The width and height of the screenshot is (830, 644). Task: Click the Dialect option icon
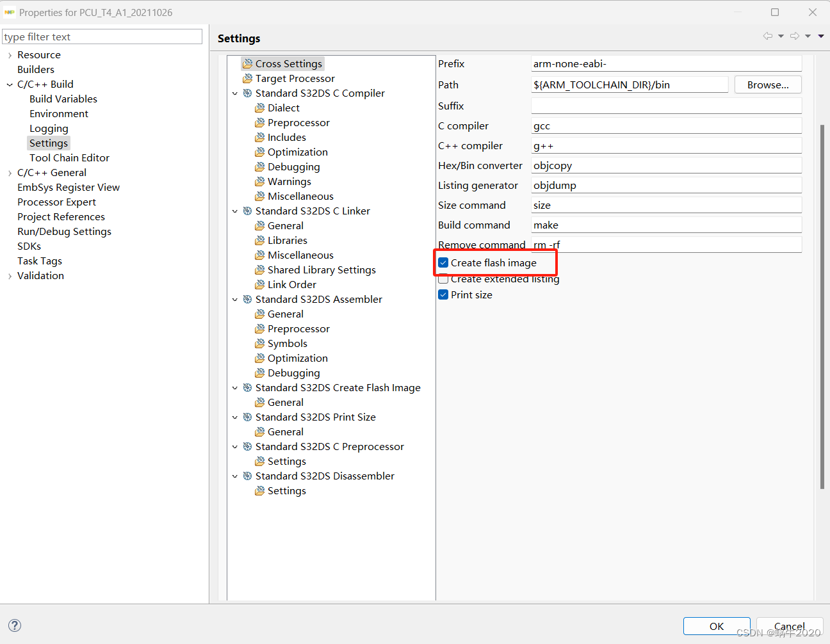[259, 108]
